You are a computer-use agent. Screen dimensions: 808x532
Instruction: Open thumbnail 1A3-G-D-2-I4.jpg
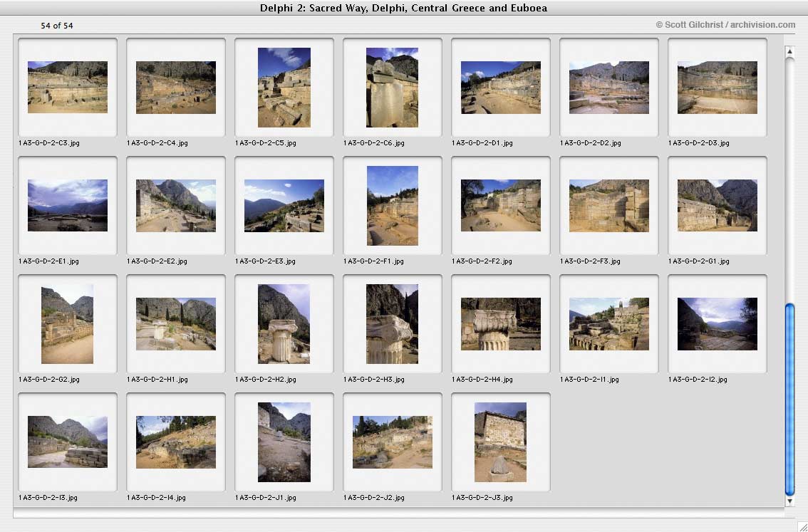tap(176, 442)
